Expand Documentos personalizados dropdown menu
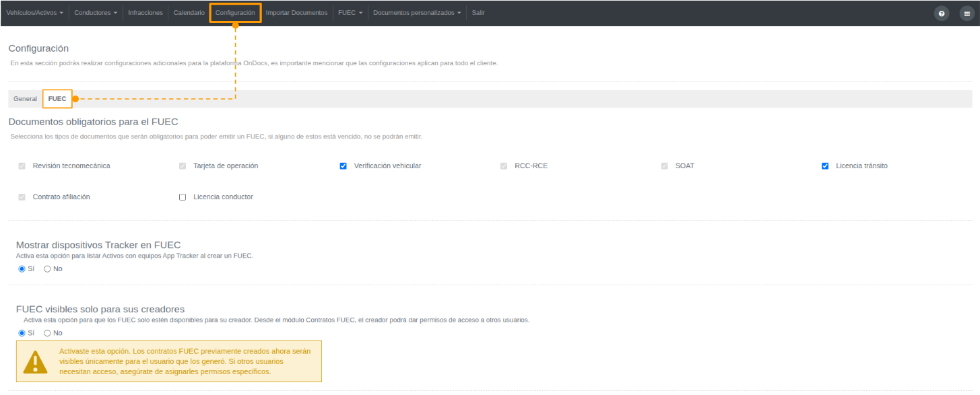Image resolution: width=980 pixels, height=395 pixels. [x=418, y=13]
